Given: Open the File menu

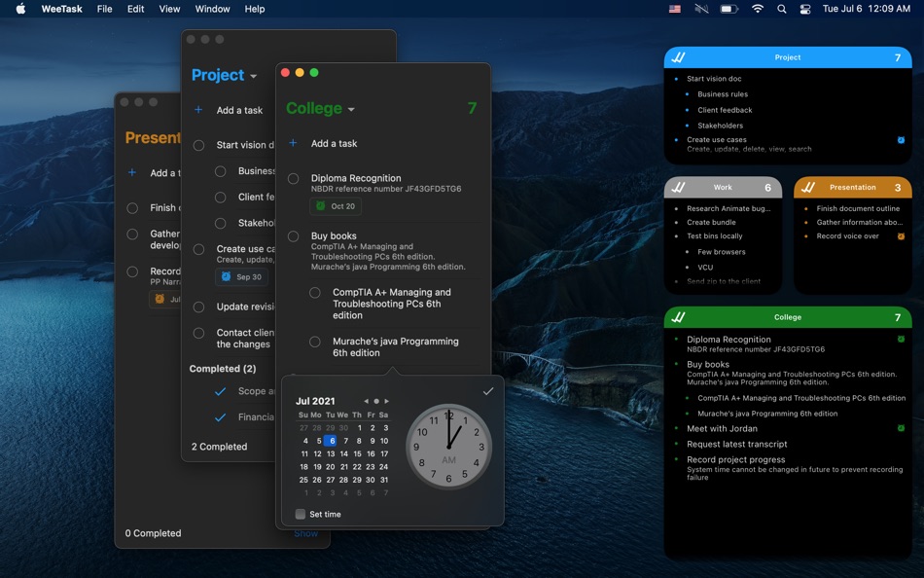Looking at the screenshot, I should tap(104, 9).
